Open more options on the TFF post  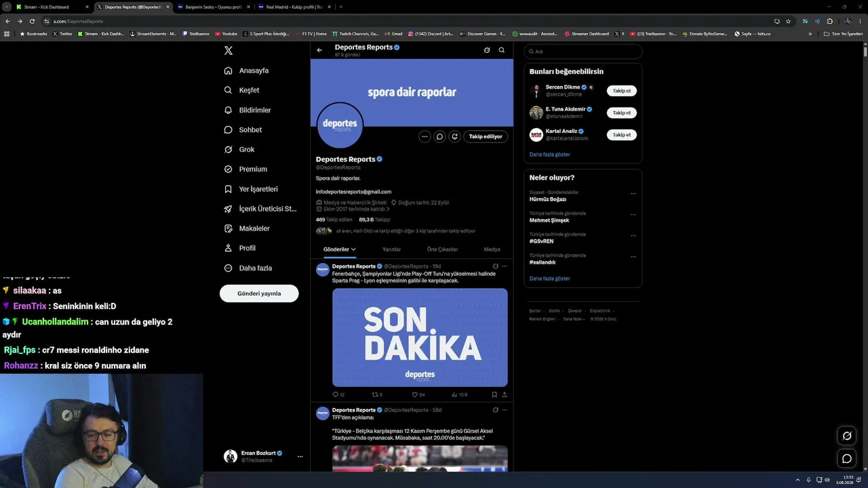point(505,410)
